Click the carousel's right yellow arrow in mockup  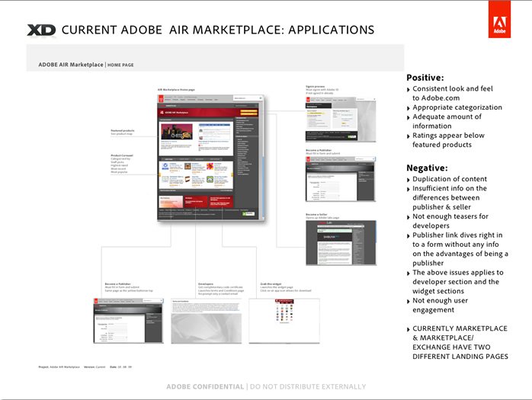[x=232, y=174]
